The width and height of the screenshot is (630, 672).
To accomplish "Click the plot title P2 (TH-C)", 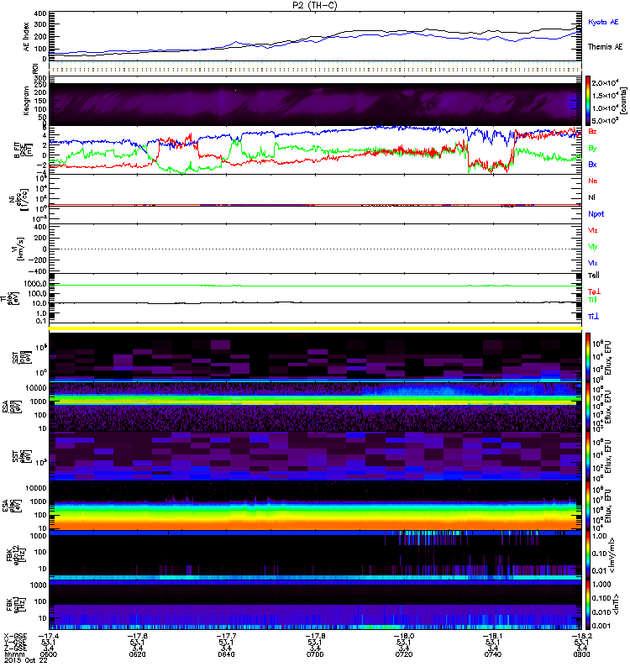I will point(315,5).
